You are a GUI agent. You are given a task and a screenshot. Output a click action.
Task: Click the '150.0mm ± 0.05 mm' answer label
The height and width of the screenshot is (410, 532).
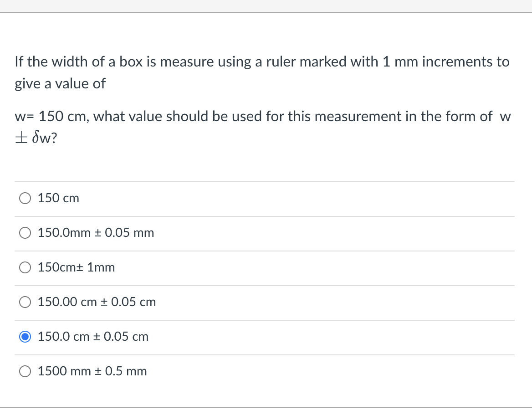pos(96,233)
